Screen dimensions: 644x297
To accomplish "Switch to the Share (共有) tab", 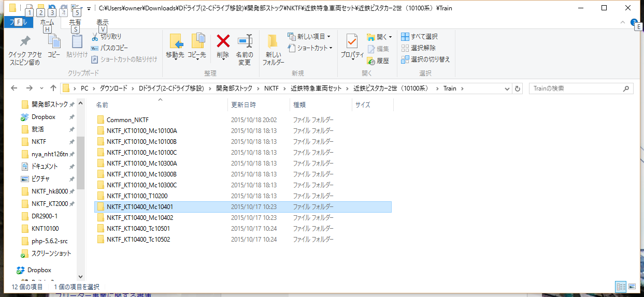I will [75, 22].
